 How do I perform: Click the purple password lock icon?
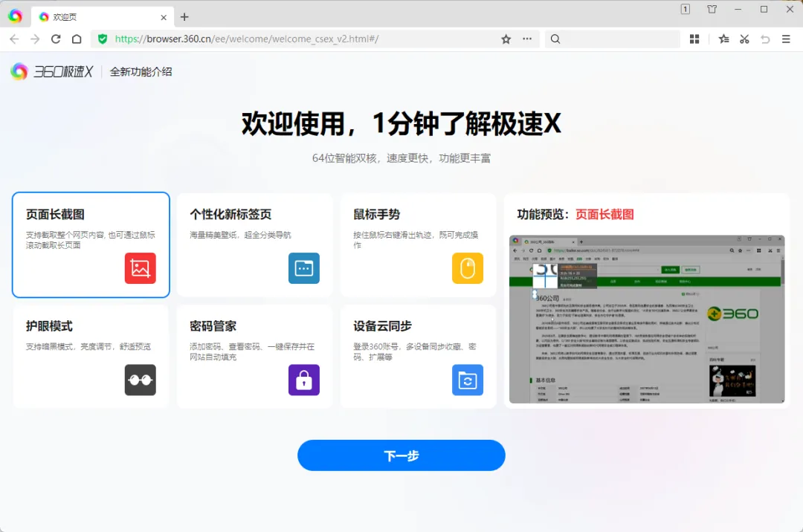click(x=304, y=380)
